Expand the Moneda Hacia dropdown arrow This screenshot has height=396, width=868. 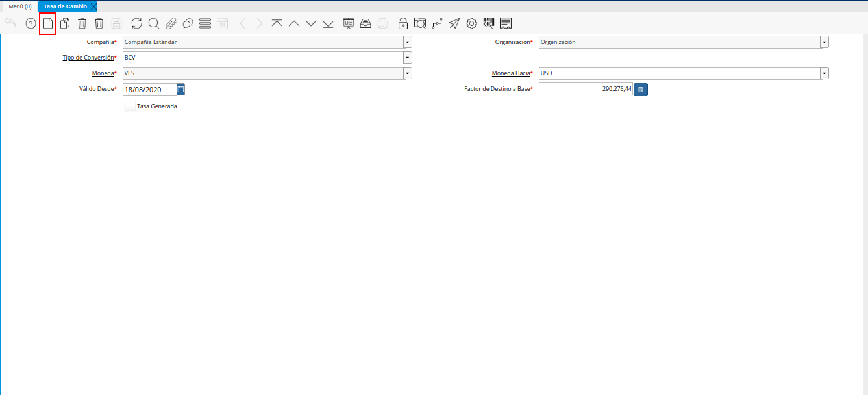click(825, 73)
